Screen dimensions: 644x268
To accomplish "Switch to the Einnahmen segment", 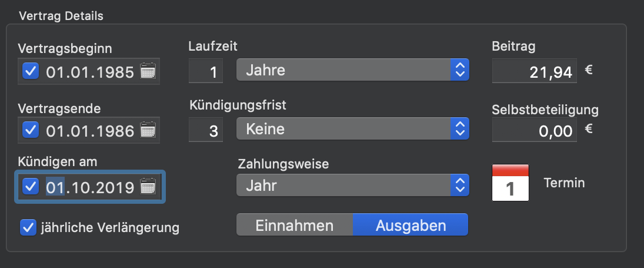I will coord(295,225).
